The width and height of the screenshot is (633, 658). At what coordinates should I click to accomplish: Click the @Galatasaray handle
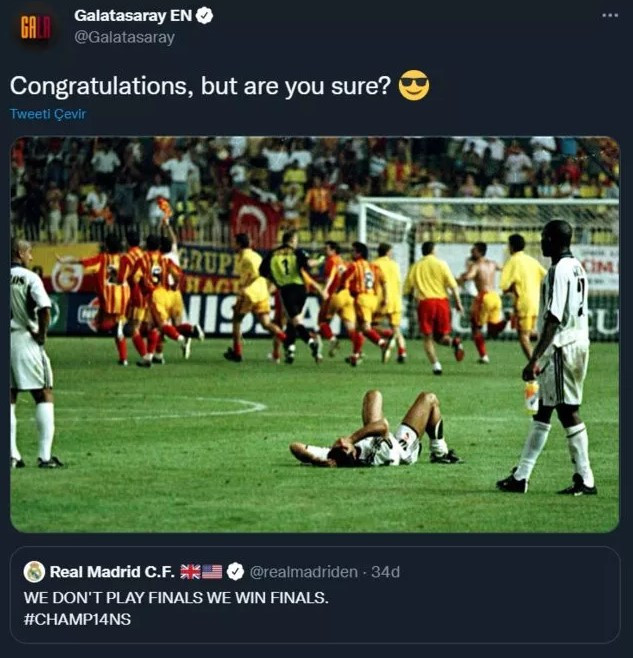coord(124,38)
